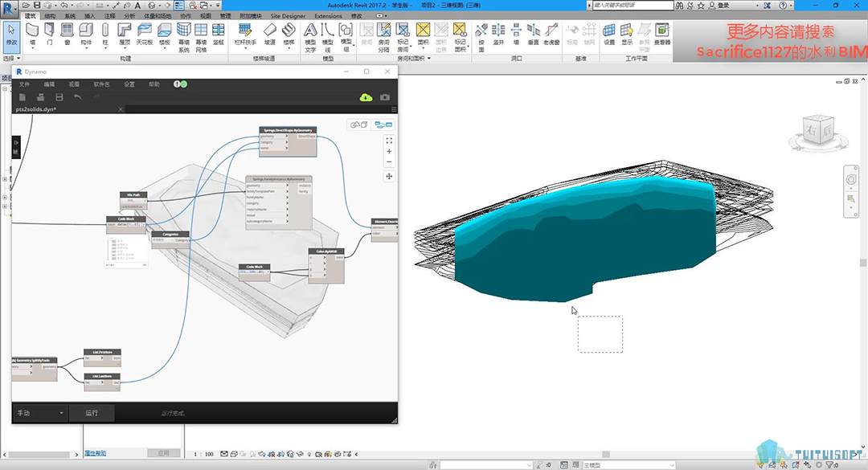Click the 登录 sign-in link
This screenshot has width=868, height=470.
pyautogui.click(x=723, y=5)
